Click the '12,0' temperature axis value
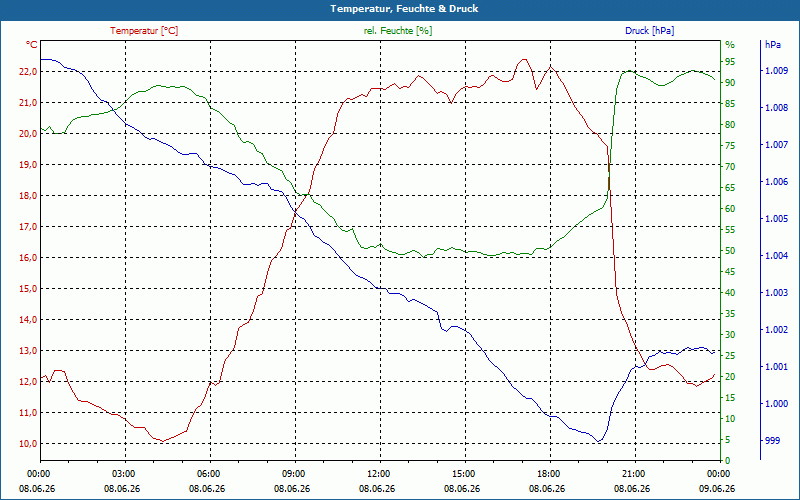The width and height of the screenshot is (800, 500). 28,382
